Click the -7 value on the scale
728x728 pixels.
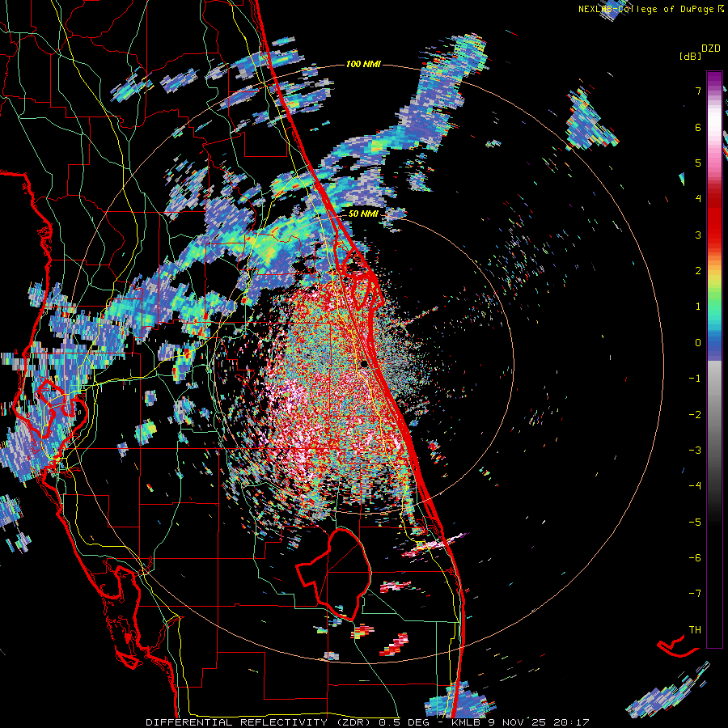pos(695,594)
